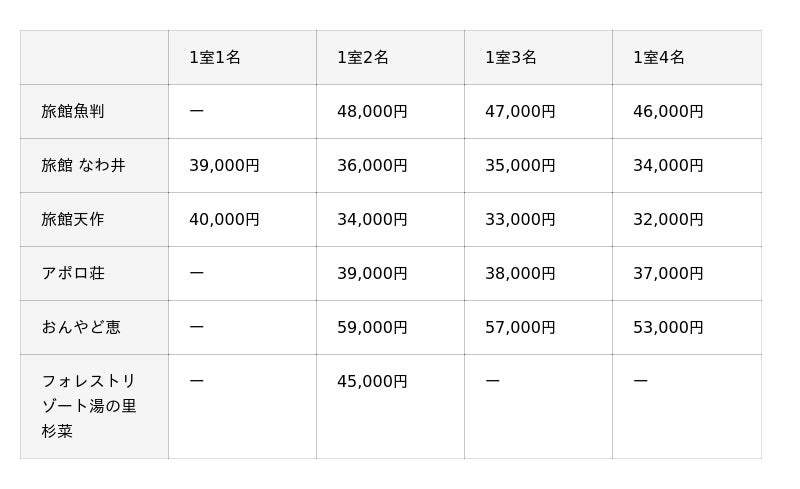Select the フォレストリゾート湯の里杉菜 row label
This screenshot has height=489, width=800.
pos(89,406)
